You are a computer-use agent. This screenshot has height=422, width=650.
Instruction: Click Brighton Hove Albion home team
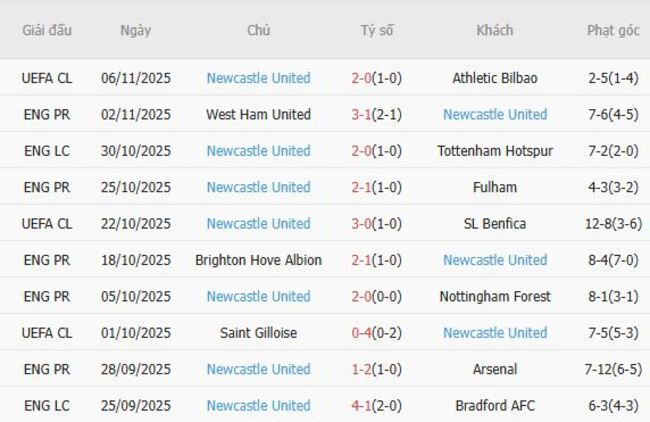258,260
